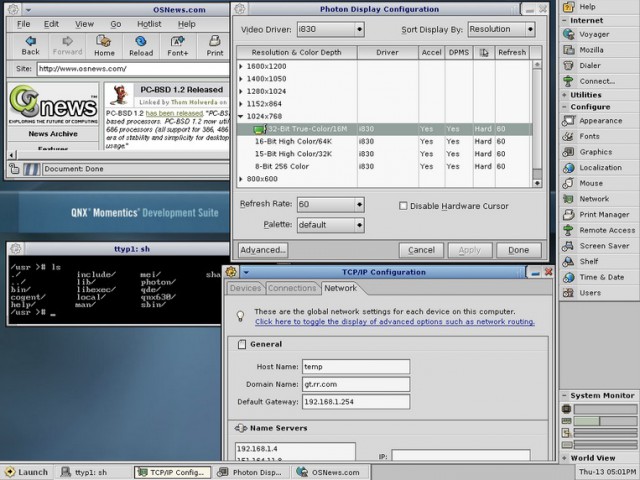Reload the OSNews page
640x480 pixels.
[x=141, y=46]
